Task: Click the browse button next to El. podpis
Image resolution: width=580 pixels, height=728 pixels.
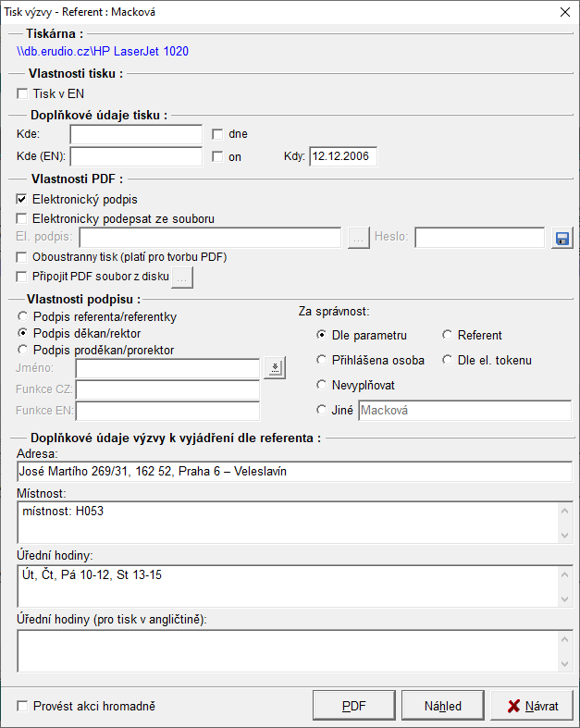Action: click(x=359, y=238)
